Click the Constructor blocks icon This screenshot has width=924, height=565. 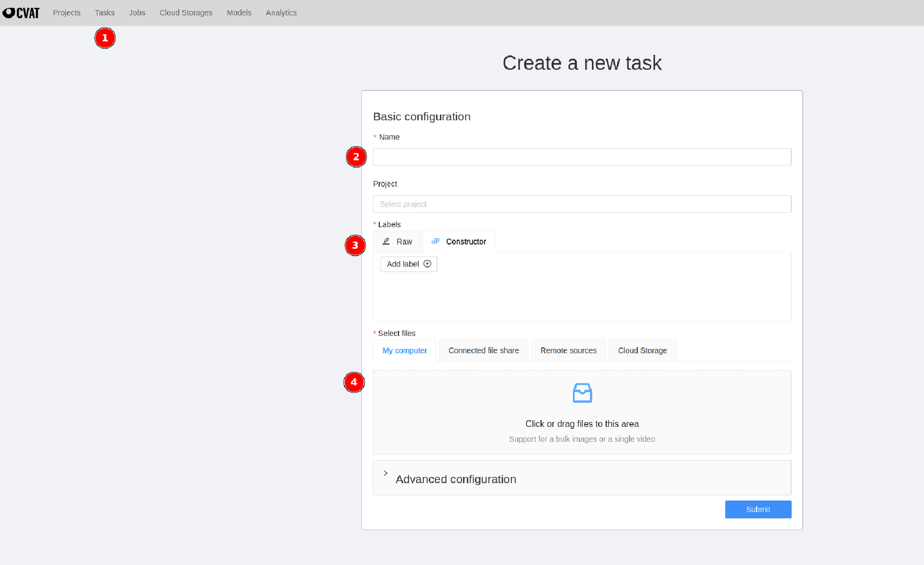tap(436, 241)
